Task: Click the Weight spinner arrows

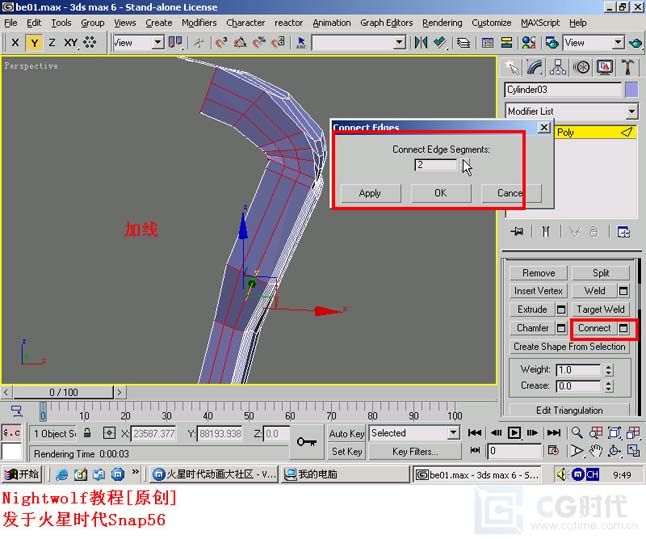Action: tap(609, 370)
